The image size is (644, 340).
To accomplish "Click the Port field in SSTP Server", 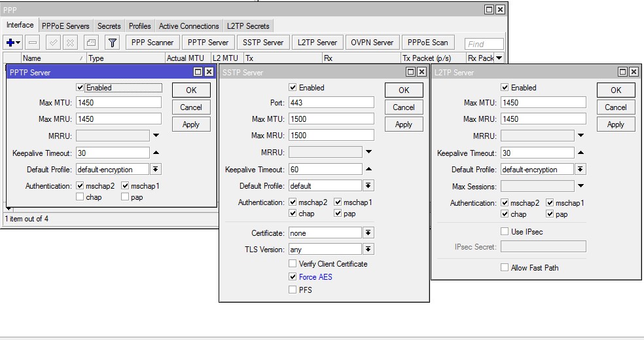I will point(331,102).
